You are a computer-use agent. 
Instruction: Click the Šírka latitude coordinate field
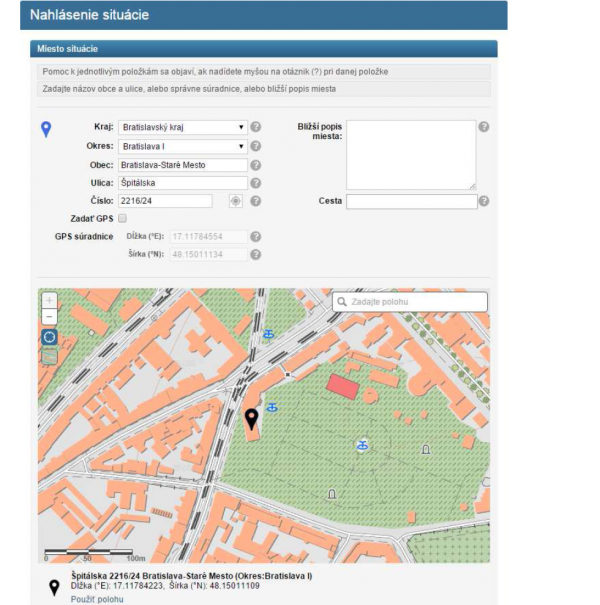pos(208,255)
